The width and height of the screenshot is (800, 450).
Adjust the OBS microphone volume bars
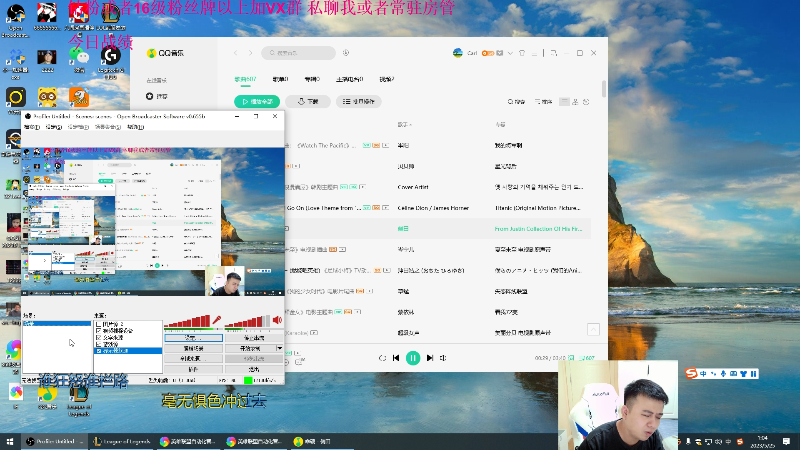click(x=187, y=321)
